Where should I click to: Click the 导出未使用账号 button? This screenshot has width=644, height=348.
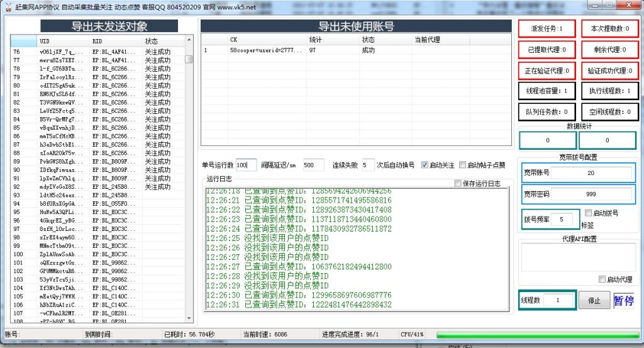coord(356,26)
